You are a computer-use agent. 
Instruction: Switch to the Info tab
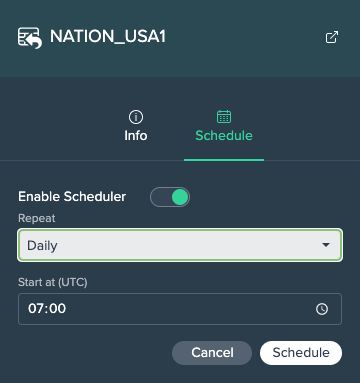point(136,127)
